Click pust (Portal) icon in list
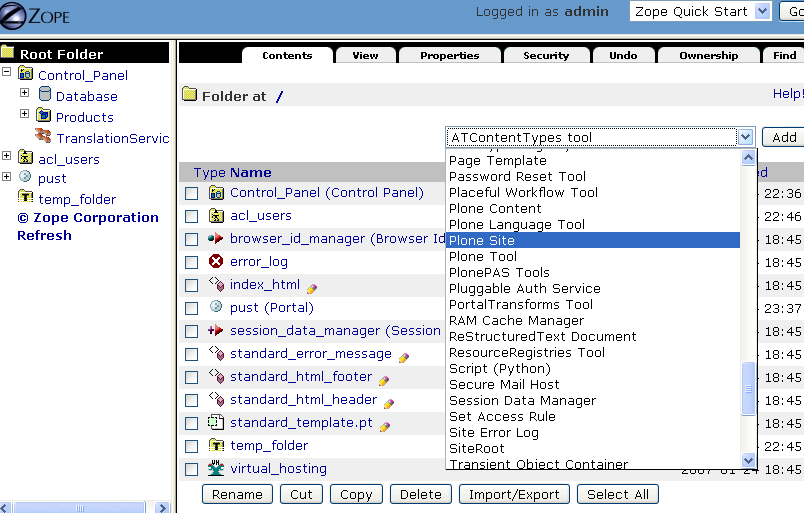804x513 pixels. pos(216,306)
